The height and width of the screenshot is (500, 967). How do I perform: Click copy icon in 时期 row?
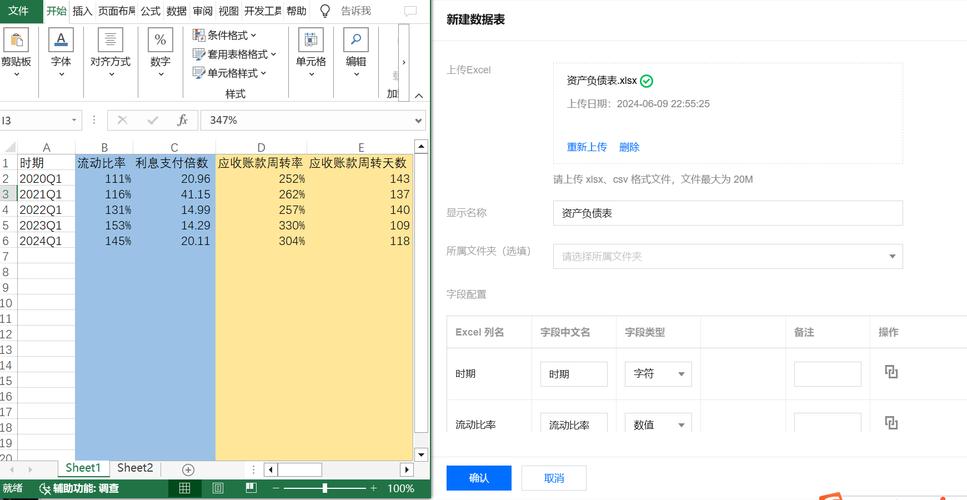pyautogui.click(x=891, y=372)
